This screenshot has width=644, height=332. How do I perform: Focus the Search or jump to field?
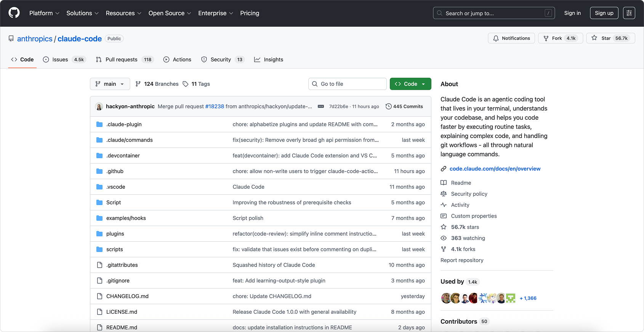494,13
